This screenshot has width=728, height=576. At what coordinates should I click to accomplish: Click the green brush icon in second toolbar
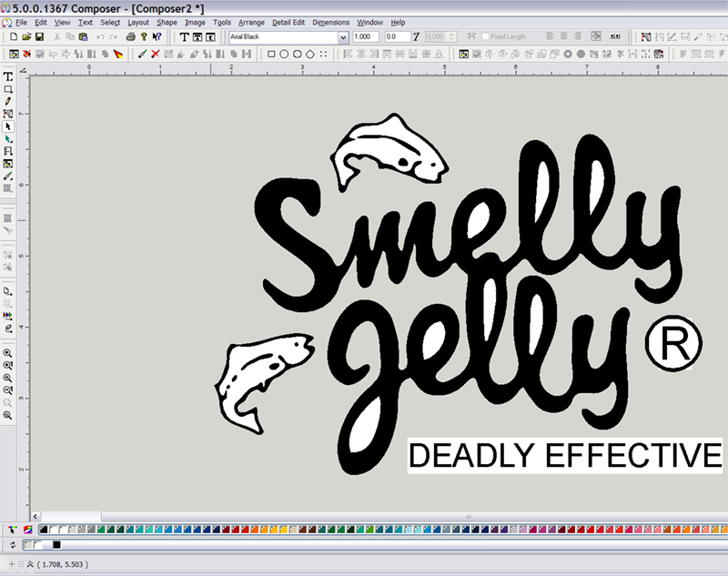[143, 55]
